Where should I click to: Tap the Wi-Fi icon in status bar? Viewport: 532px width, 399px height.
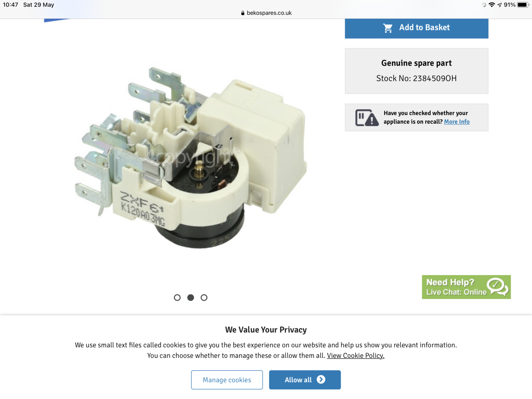coord(492,5)
